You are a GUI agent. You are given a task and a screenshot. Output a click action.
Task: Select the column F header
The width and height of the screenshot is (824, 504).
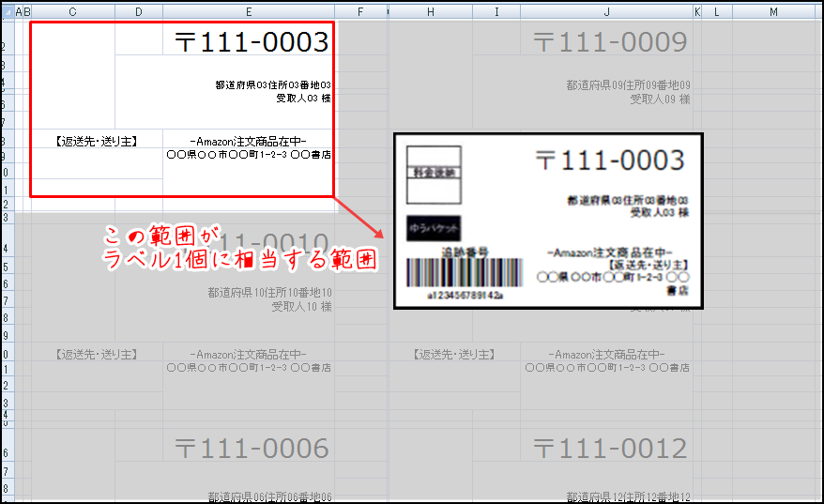pos(361,11)
